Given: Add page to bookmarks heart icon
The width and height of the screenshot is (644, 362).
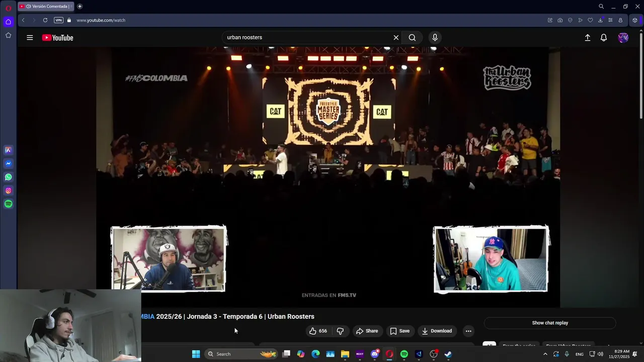Looking at the screenshot, I should coord(590,20).
